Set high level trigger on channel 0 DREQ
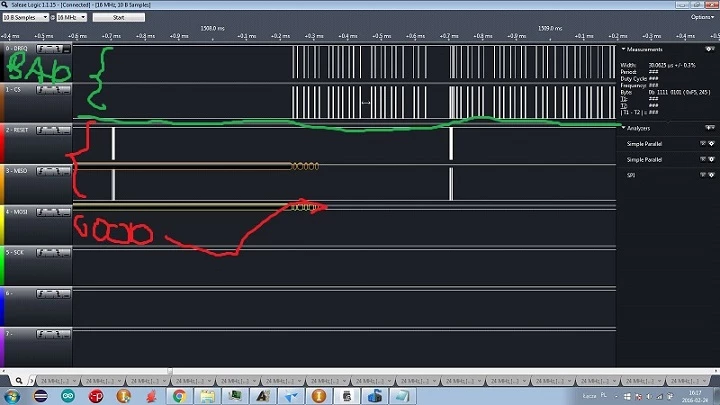 click(x=49, y=49)
